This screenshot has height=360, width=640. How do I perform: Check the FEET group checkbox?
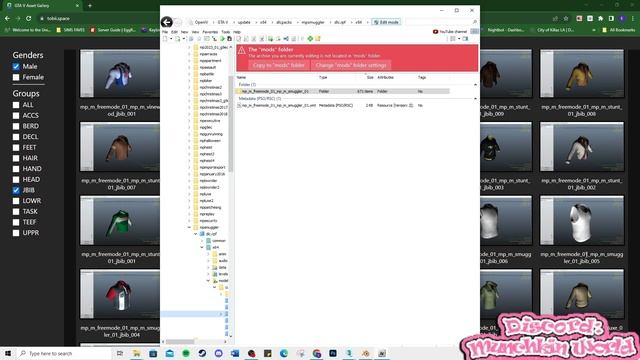coord(16,147)
